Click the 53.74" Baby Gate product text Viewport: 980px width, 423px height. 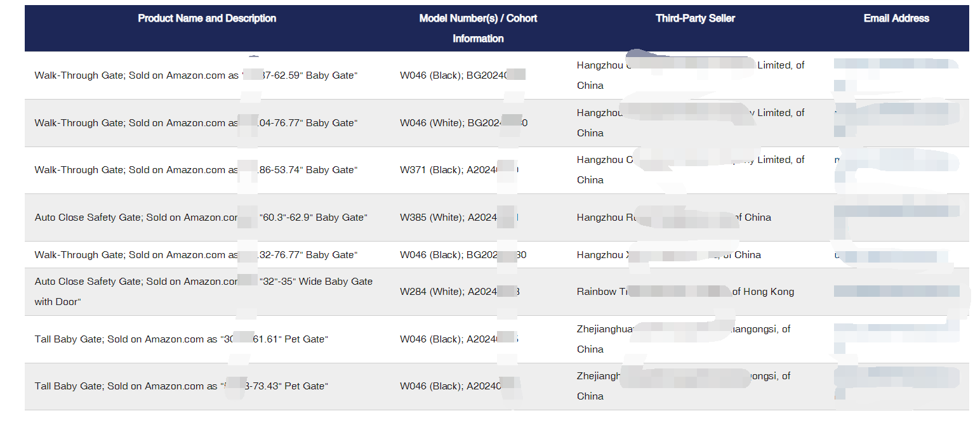(196, 170)
